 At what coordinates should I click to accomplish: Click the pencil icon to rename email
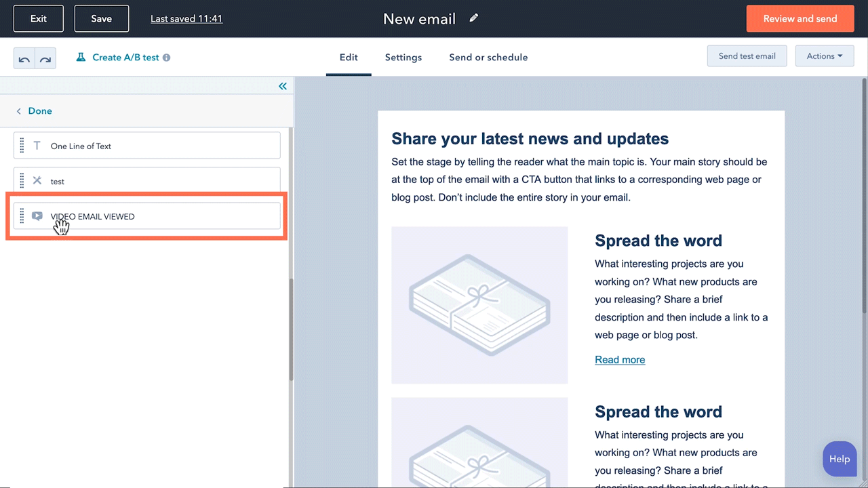tap(474, 18)
